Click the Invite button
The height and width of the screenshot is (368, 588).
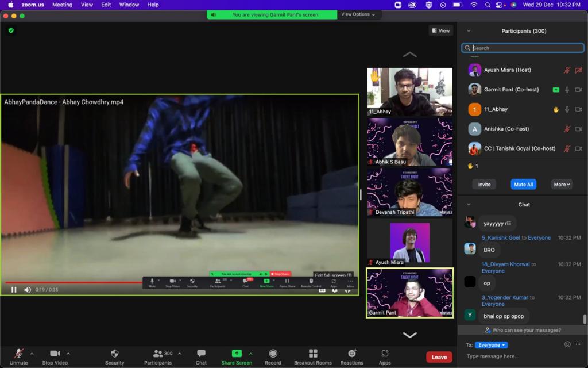click(484, 185)
